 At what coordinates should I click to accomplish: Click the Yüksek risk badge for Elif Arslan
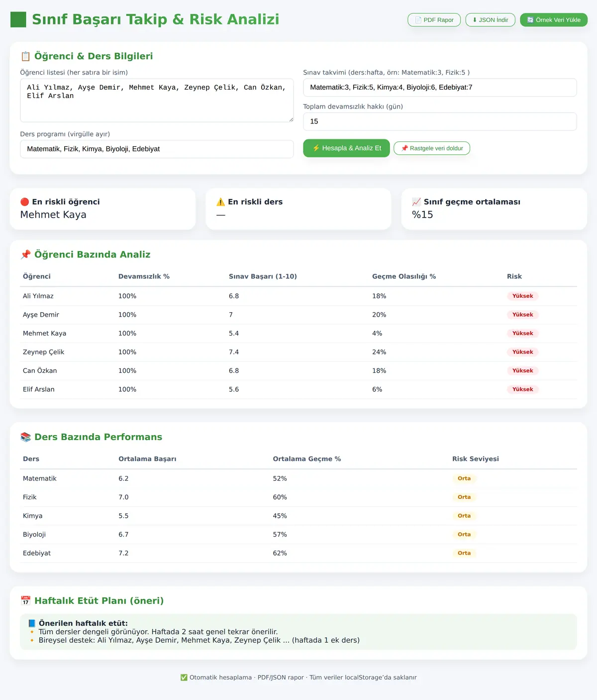[x=523, y=389]
